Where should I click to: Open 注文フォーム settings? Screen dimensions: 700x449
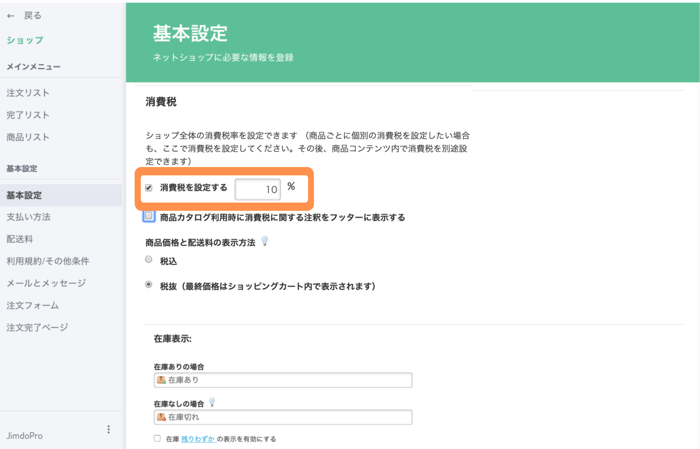coord(33,305)
